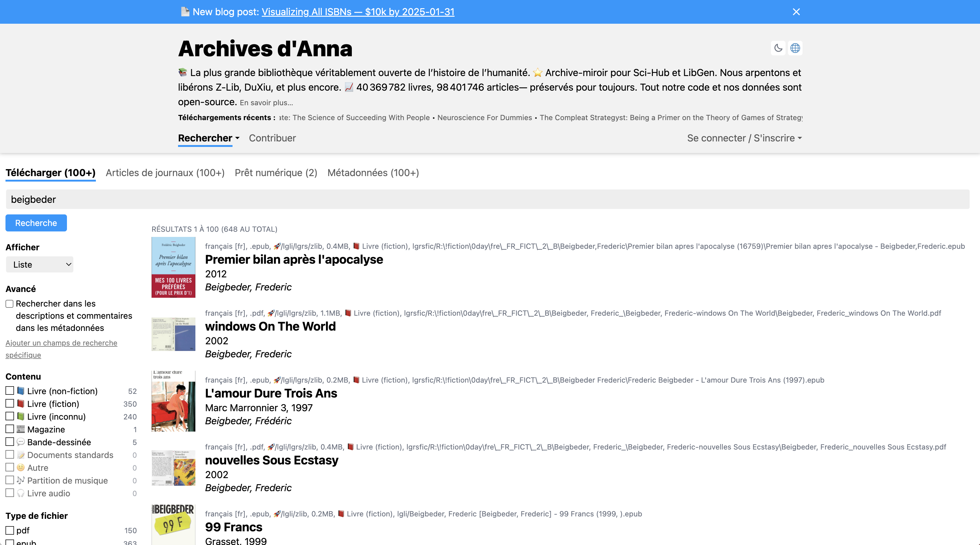The height and width of the screenshot is (545, 980).
Task: Click L'amour dure trois ans cover thumbnail
Action: click(x=173, y=401)
